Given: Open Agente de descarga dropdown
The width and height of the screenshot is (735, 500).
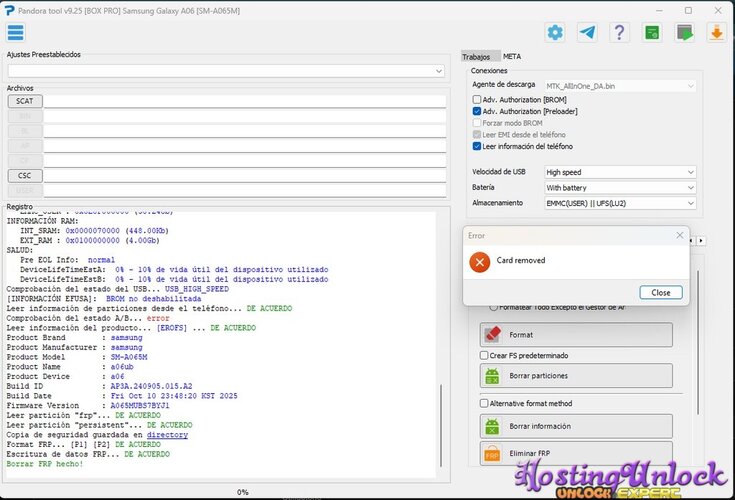Looking at the screenshot, I should click(x=620, y=86).
